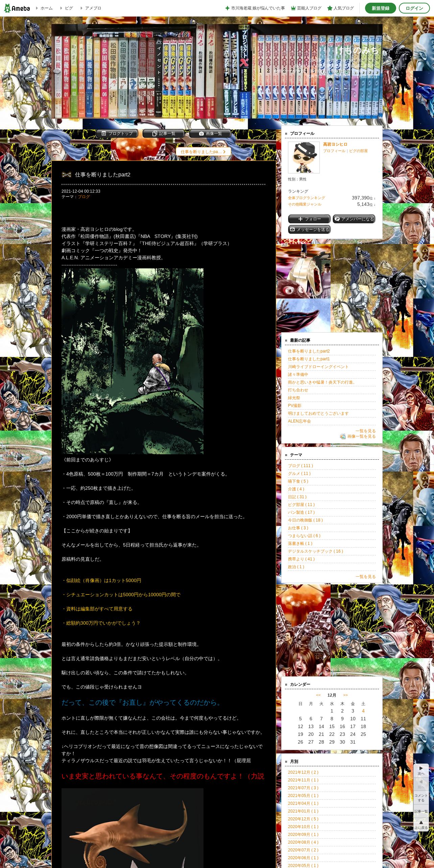This screenshot has height=868, width=434.
Task: Click the Ameba logo
Action: pyautogui.click(x=17, y=8)
